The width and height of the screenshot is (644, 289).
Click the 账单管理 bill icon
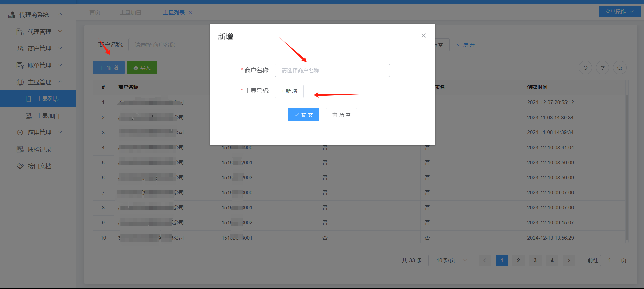(x=20, y=65)
